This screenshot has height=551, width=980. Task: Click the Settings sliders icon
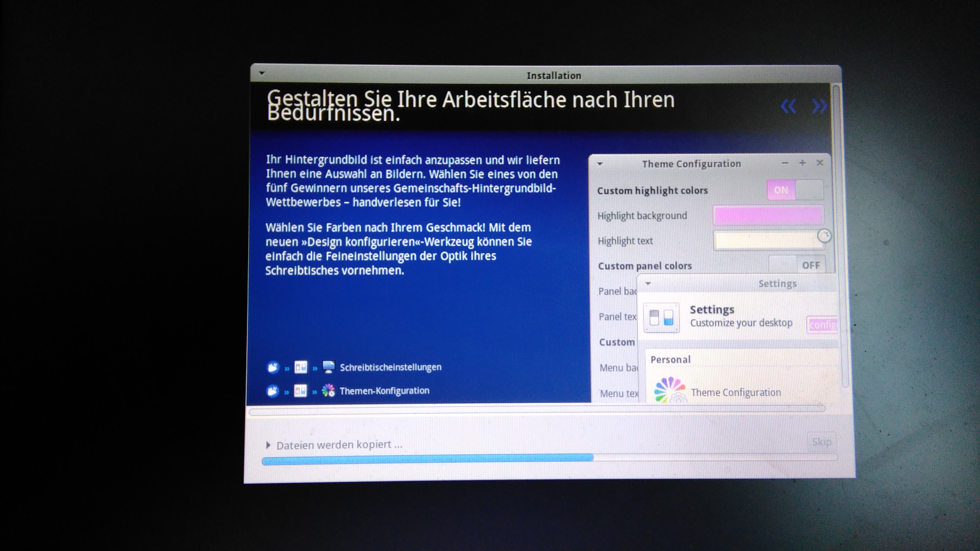coord(661,318)
